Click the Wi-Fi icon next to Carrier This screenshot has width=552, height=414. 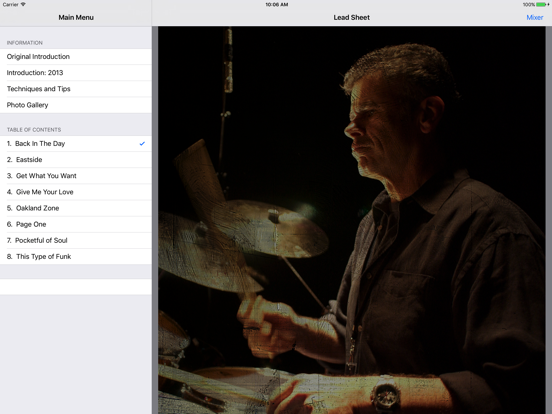(23, 5)
